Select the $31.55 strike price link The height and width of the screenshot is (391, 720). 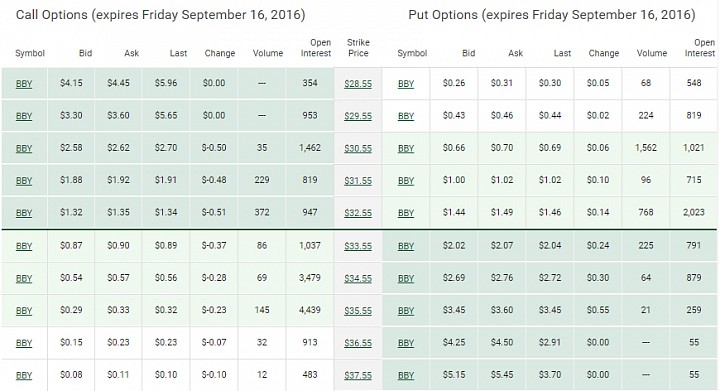(x=358, y=181)
